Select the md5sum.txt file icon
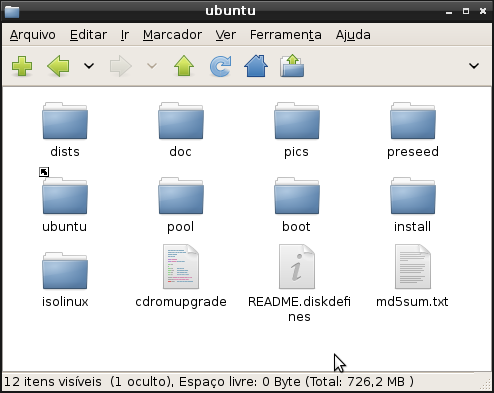Viewport: 494px width, 393px height. 413,267
